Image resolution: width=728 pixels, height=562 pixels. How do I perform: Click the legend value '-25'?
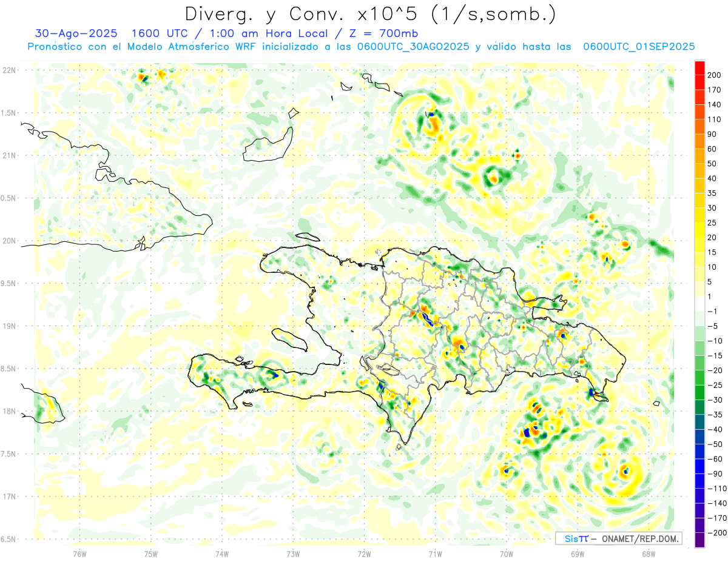coord(716,385)
